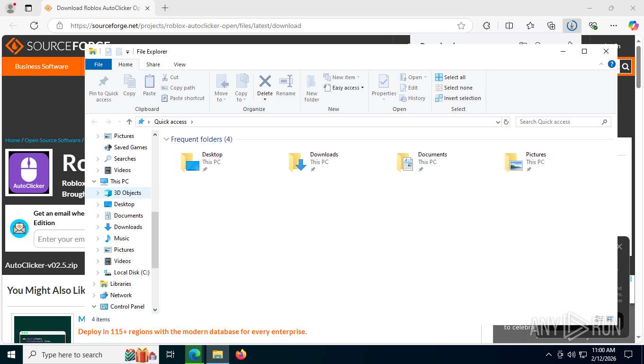Open the Edge Copilot icon
Image resolution: width=644 pixels, height=364 pixels.
coord(633,26)
